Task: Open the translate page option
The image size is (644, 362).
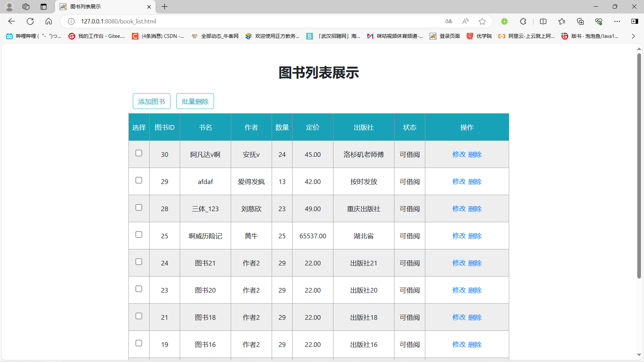Action: (448, 21)
